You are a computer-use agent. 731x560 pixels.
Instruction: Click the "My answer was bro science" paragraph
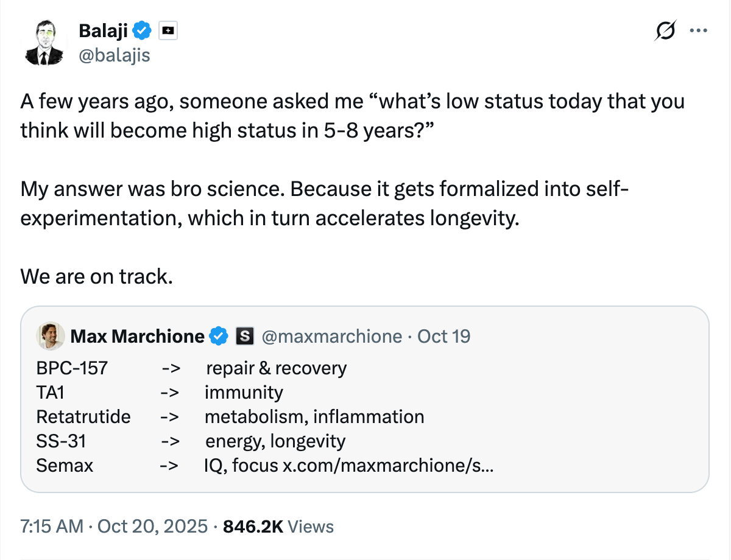tap(324, 203)
